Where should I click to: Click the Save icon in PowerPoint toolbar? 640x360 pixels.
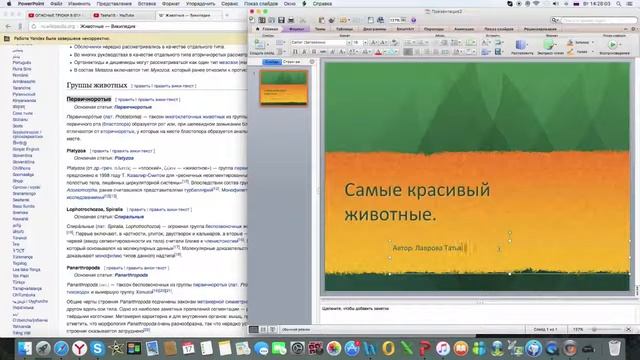(x=281, y=20)
